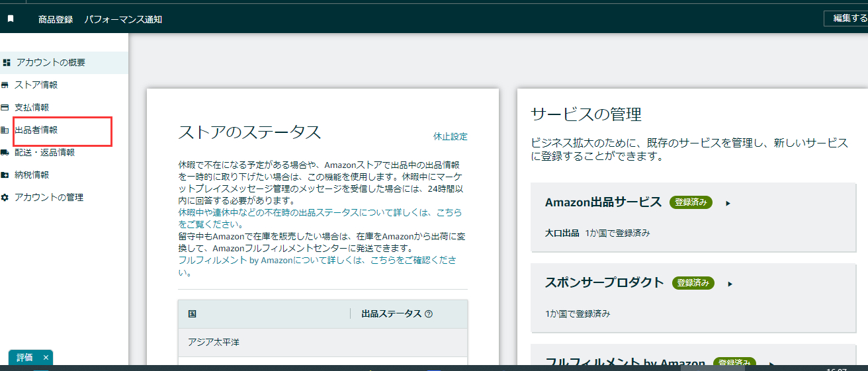
Task: Click the アカウントの概要 dashboard icon
Action: (7, 63)
